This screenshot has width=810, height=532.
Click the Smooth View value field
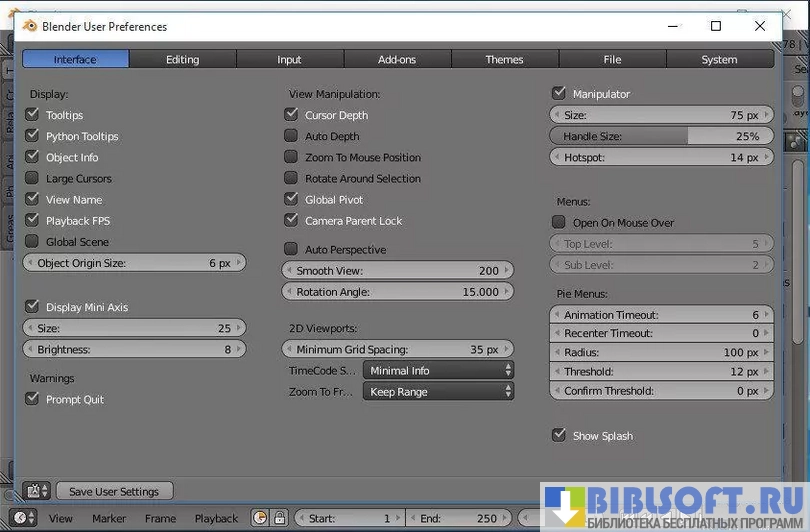[x=397, y=270]
